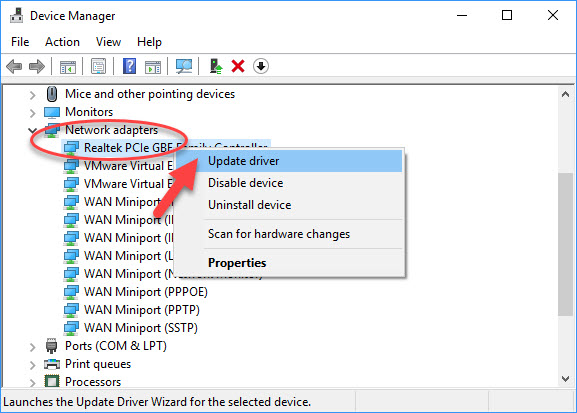
Task: Expand the Monitors category
Action: [x=32, y=113]
